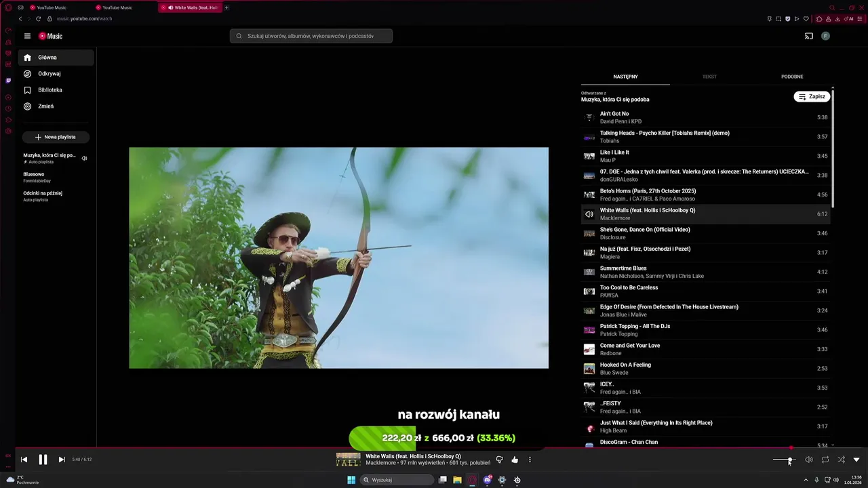868x488 pixels.
Task: Dislike the current song
Action: [x=500, y=460]
